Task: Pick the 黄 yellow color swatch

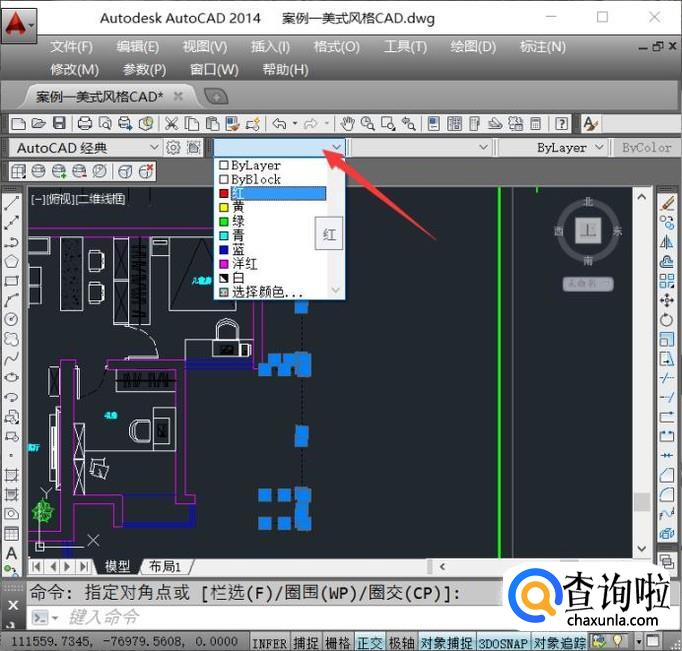Action: tap(224, 207)
